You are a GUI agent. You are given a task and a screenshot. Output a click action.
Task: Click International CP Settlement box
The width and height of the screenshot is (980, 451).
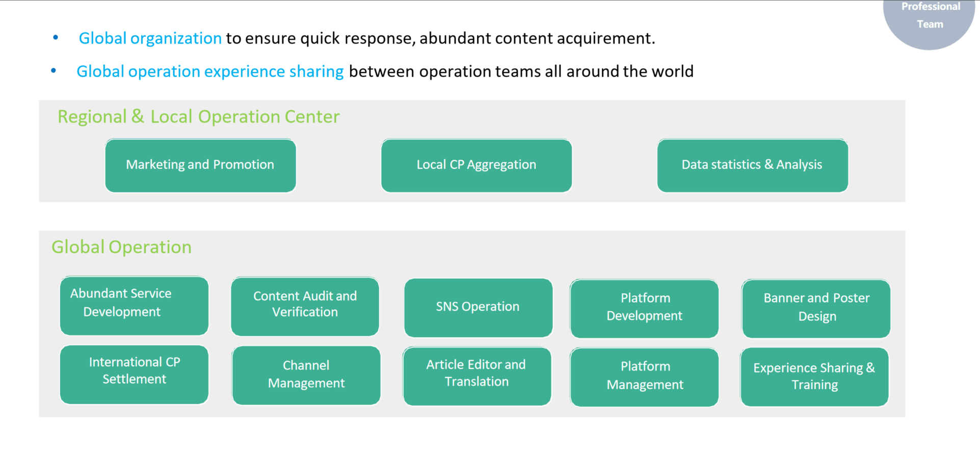pyautogui.click(x=134, y=374)
